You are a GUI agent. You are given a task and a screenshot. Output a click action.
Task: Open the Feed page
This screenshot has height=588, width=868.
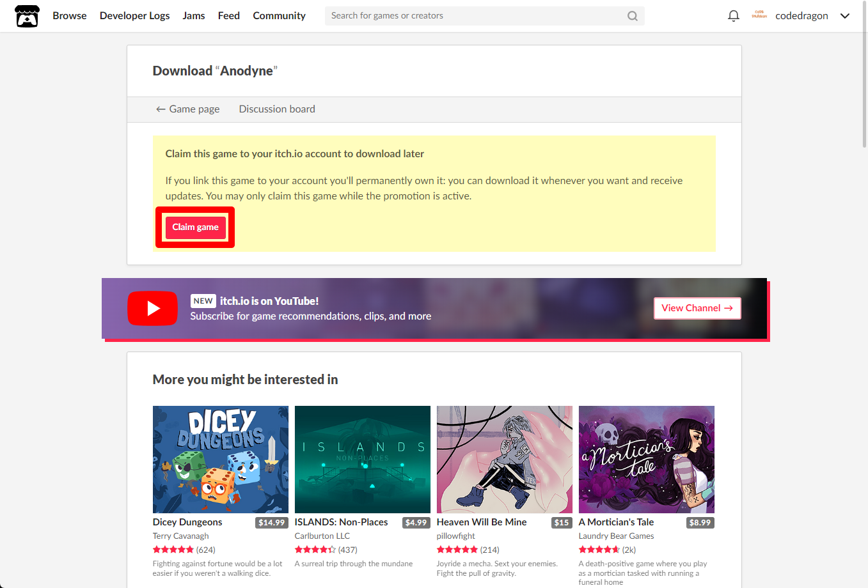tap(229, 16)
